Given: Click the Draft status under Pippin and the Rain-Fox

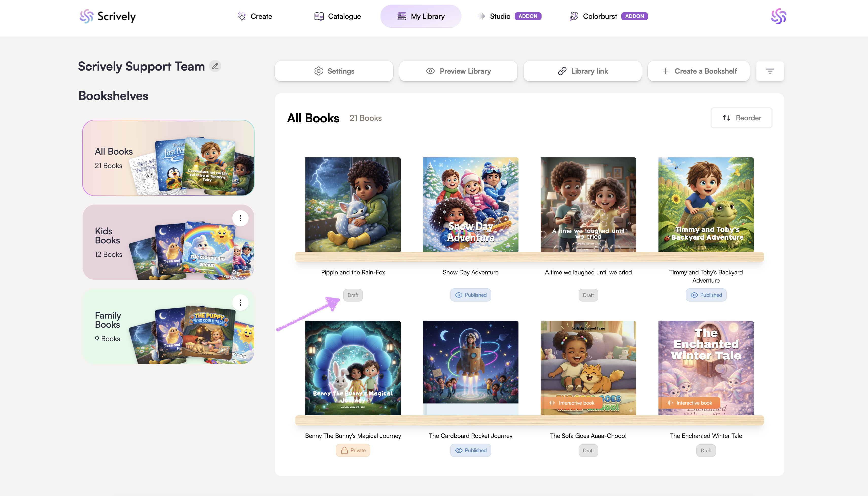Looking at the screenshot, I should 353,295.
